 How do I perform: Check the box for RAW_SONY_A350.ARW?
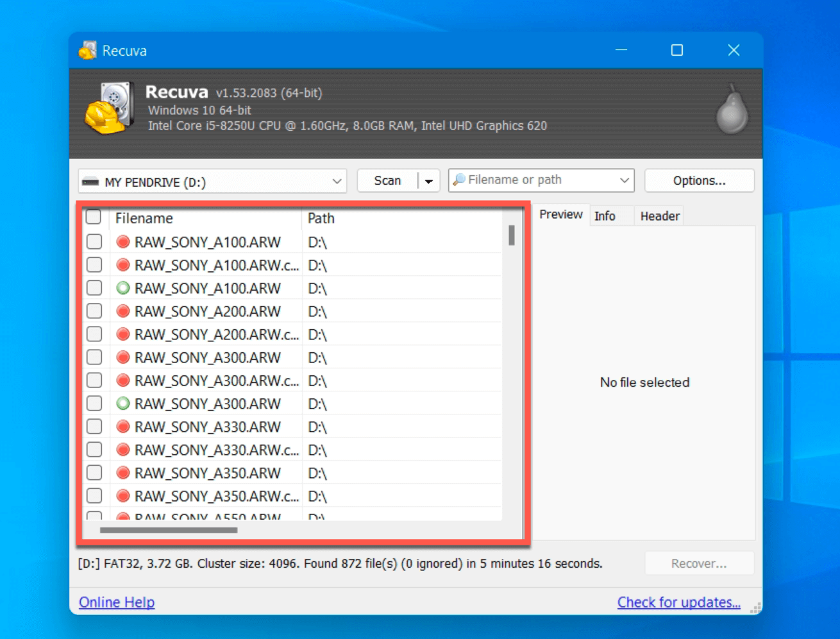[x=94, y=473]
